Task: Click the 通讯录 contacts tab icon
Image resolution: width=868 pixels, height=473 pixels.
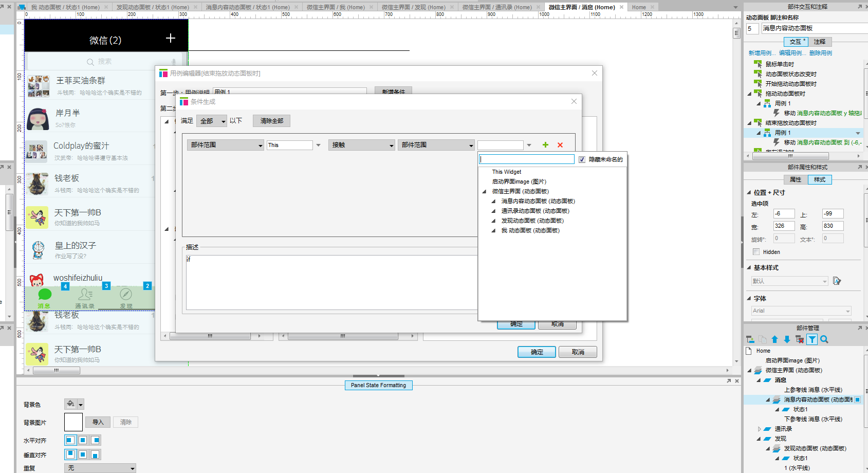Action: [x=85, y=294]
